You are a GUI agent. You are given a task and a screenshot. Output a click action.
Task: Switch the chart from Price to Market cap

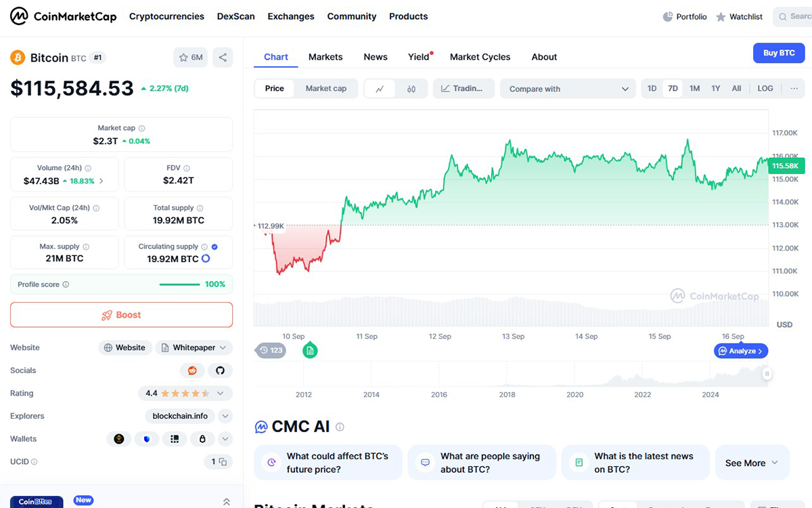tap(326, 88)
